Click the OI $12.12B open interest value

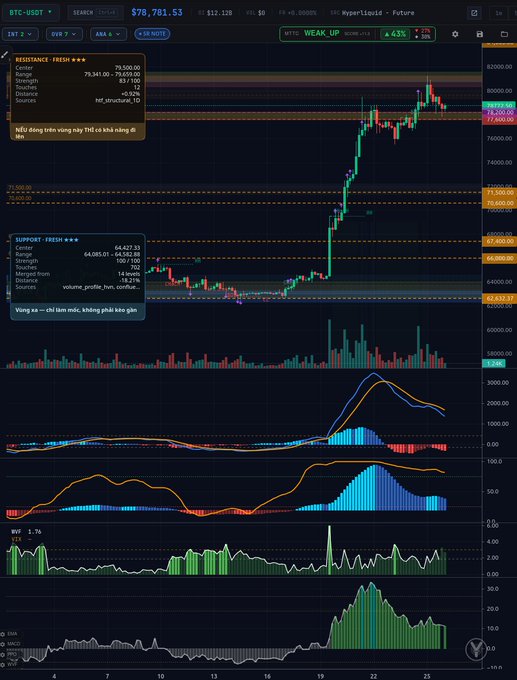tap(215, 13)
